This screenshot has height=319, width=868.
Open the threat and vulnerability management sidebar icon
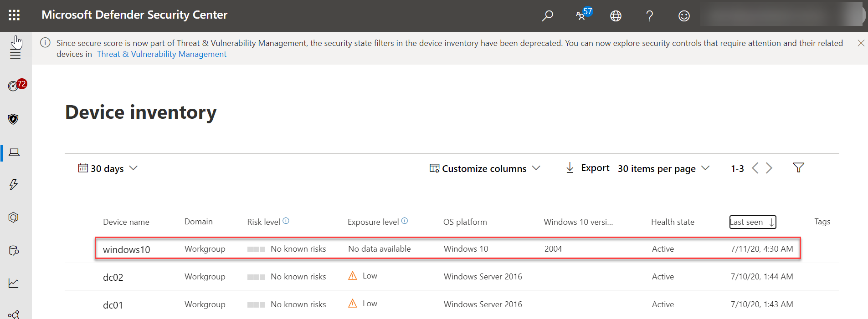point(14,250)
